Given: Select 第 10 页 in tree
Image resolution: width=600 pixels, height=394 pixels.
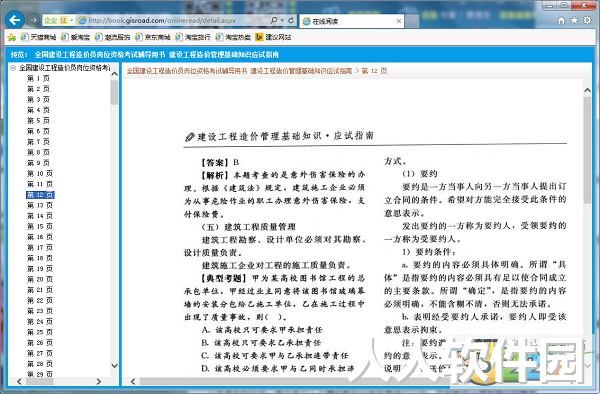Looking at the screenshot, I should [40, 174].
